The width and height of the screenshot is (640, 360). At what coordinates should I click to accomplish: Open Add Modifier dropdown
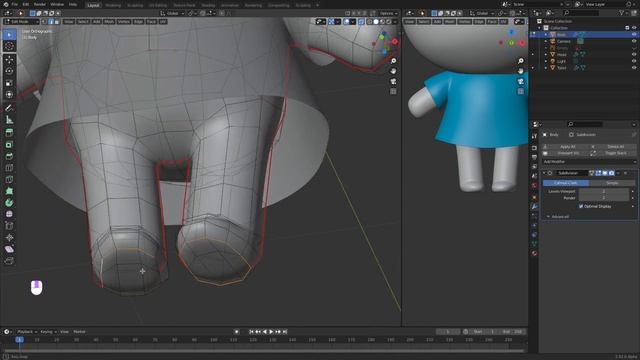[589, 162]
